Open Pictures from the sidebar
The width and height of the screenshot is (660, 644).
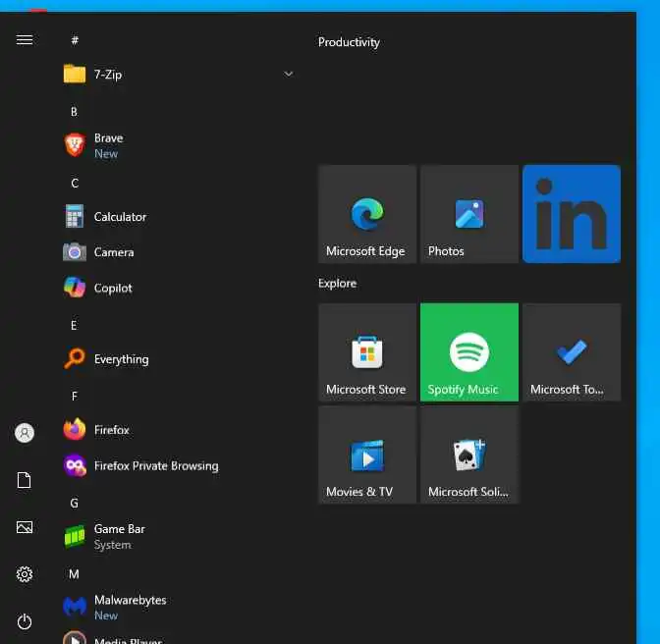point(25,527)
